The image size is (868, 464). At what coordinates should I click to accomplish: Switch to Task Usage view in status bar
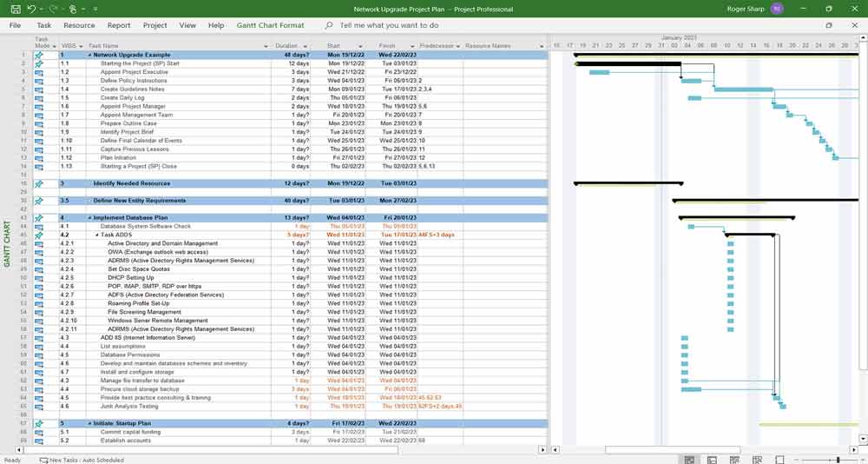click(x=710, y=460)
